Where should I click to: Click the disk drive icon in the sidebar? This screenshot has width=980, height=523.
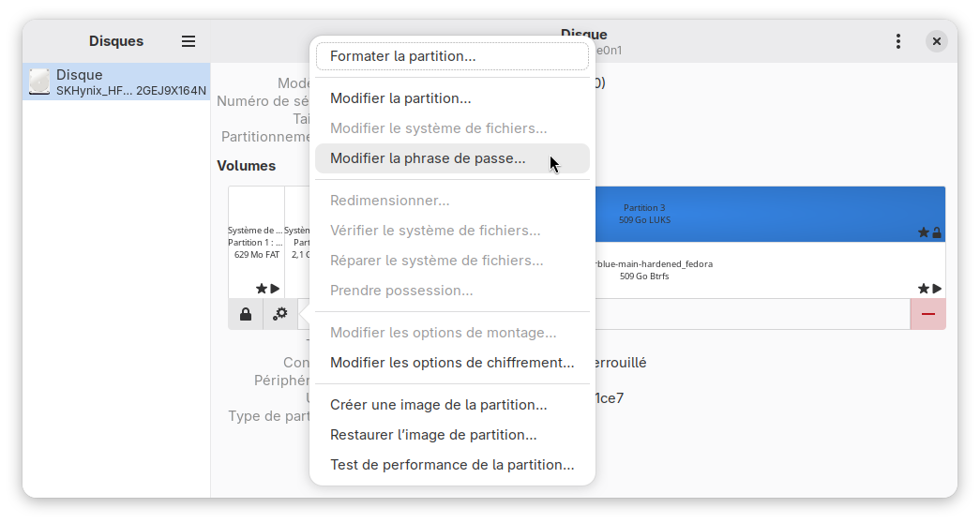[39, 82]
